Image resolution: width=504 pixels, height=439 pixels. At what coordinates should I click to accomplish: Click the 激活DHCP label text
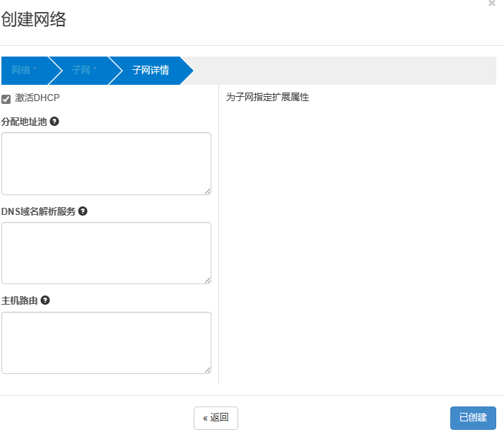coord(37,98)
